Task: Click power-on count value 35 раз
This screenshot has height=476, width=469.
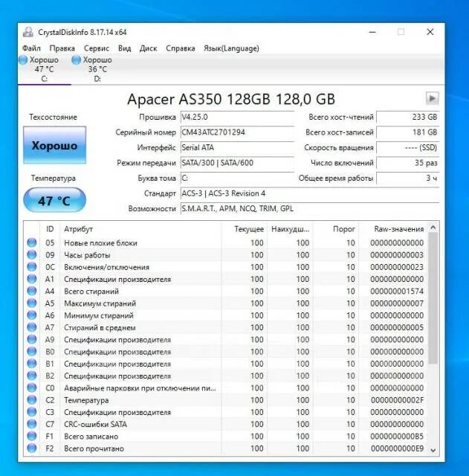Action: (x=408, y=163)
